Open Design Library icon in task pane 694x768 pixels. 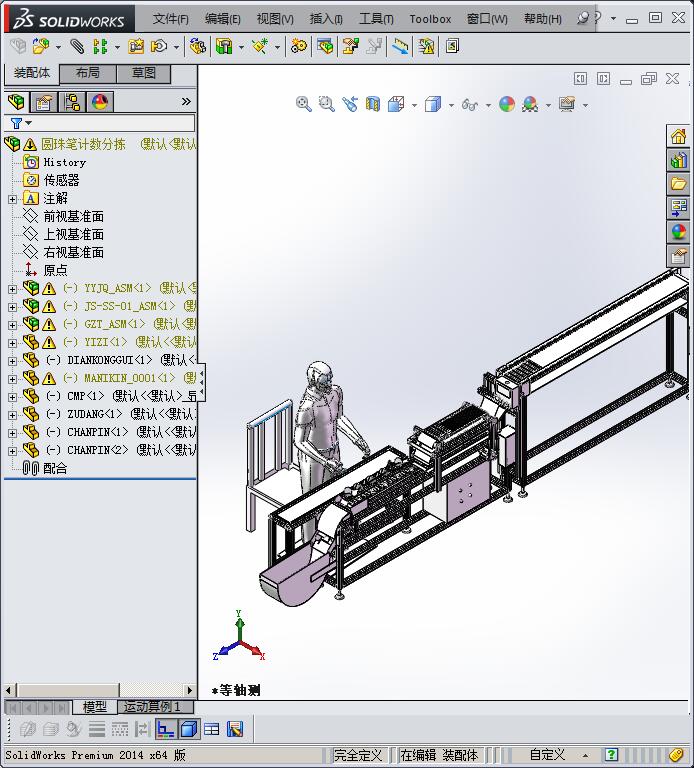[678, 160]
